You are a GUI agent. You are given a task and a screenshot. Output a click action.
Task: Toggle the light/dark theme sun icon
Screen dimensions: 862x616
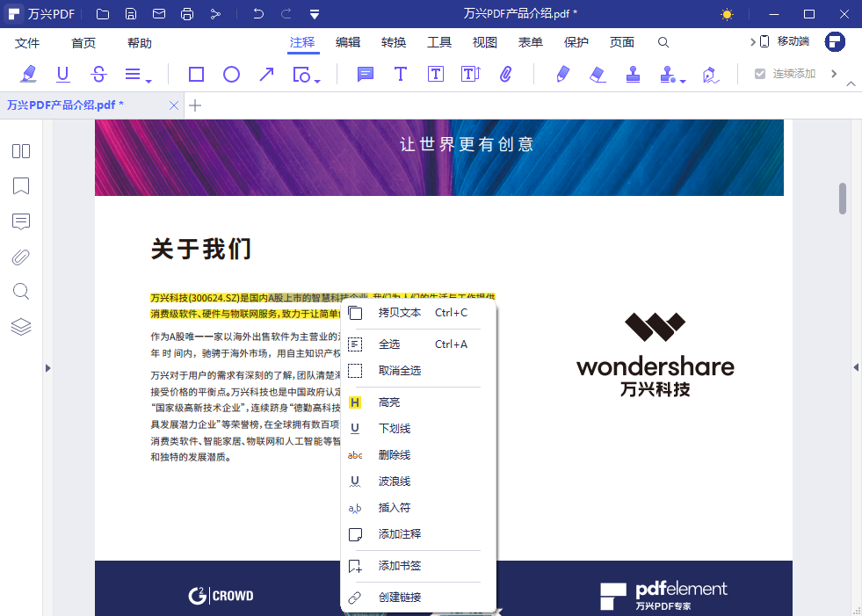click(727, 14)
